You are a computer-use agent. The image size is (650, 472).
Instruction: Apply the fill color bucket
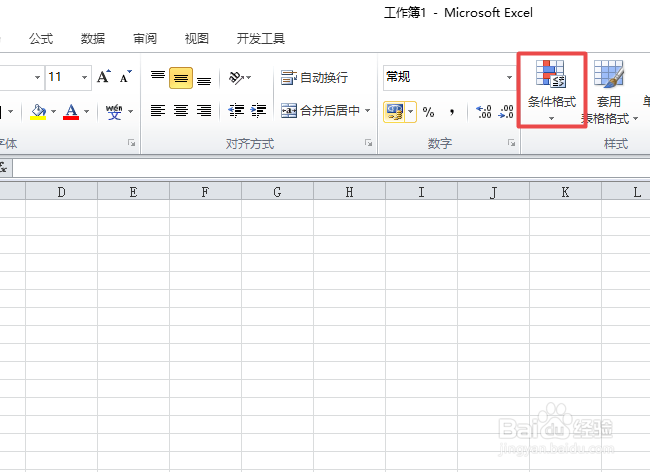click(x=38, y=111)
